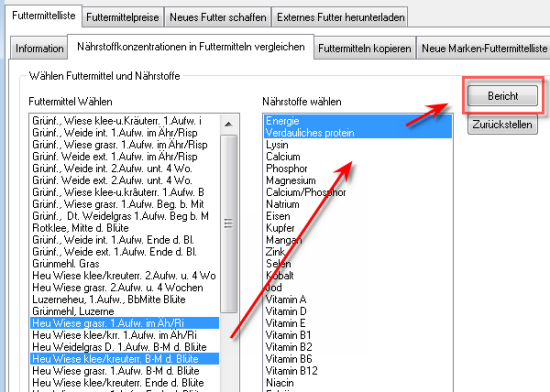Select Vitamin B2 nutrient
550x392 pixels.
(358, 347)
